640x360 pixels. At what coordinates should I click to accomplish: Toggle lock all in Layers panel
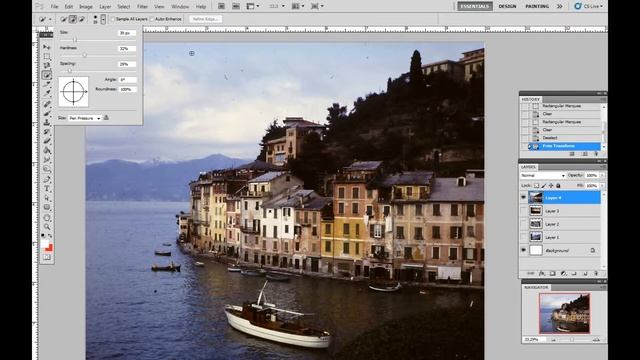click(x=558, y=186)
